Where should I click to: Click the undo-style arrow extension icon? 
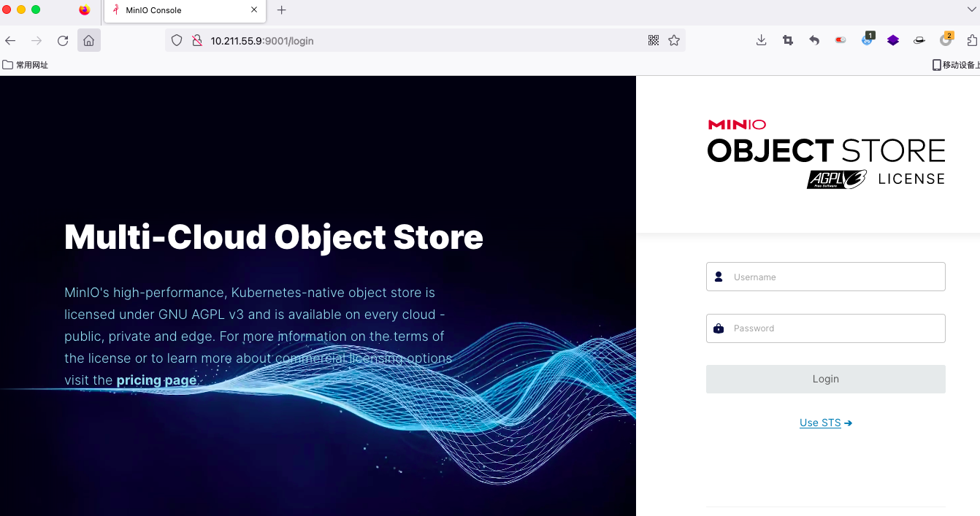tap(814, 40)
